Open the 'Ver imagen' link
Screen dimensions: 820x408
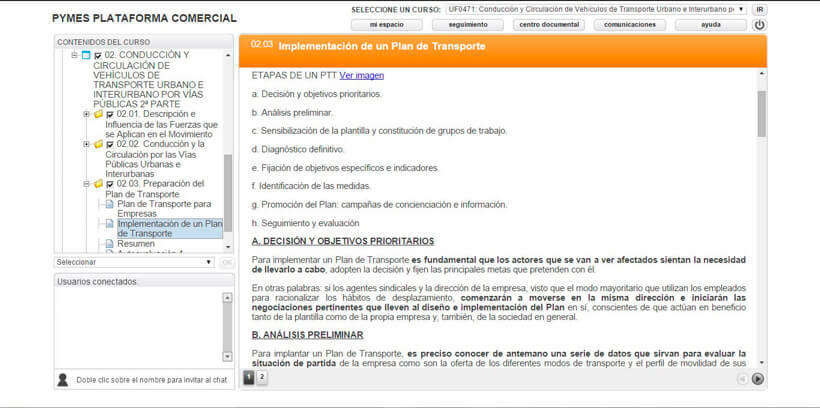[x=361, y=75]
